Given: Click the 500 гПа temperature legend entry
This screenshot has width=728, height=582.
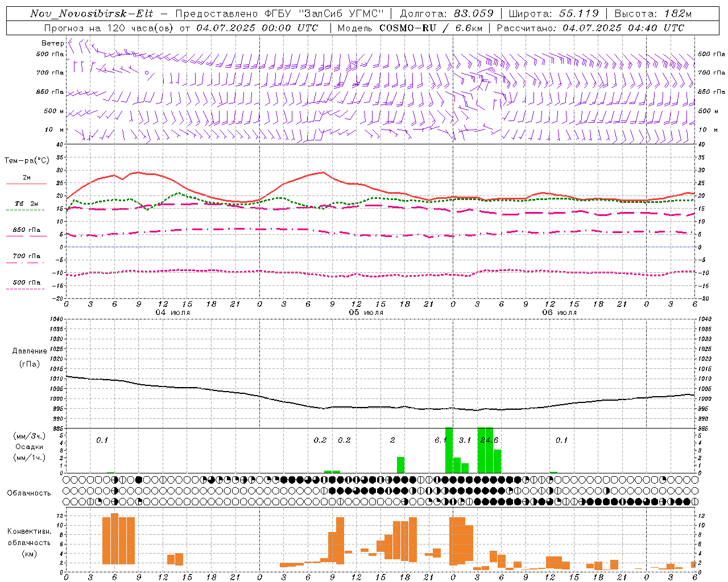Looking at the screenshot, I should (x=27, y=282).
